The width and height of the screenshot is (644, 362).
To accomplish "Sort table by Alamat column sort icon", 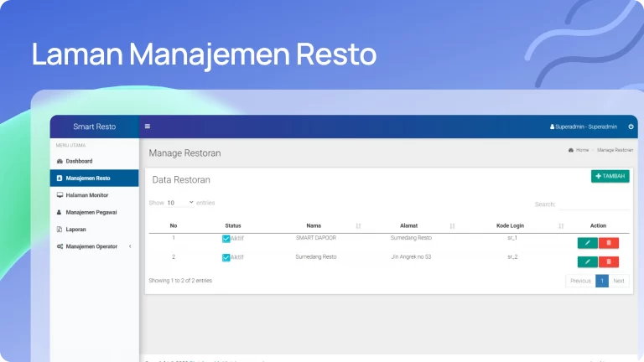I will click(x=452, y=226).
